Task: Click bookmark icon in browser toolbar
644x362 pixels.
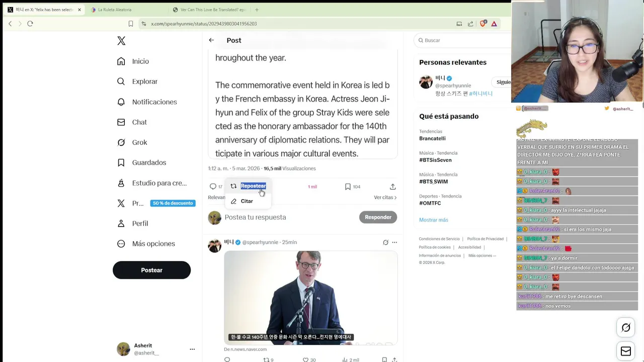Action: 131,24
